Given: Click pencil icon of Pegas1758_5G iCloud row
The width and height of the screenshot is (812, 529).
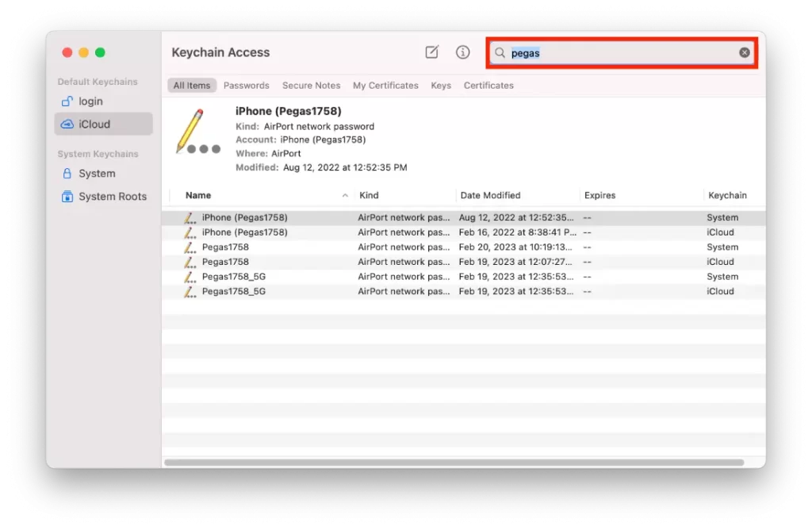Looking at the screenshot, I should click(190, 292).
